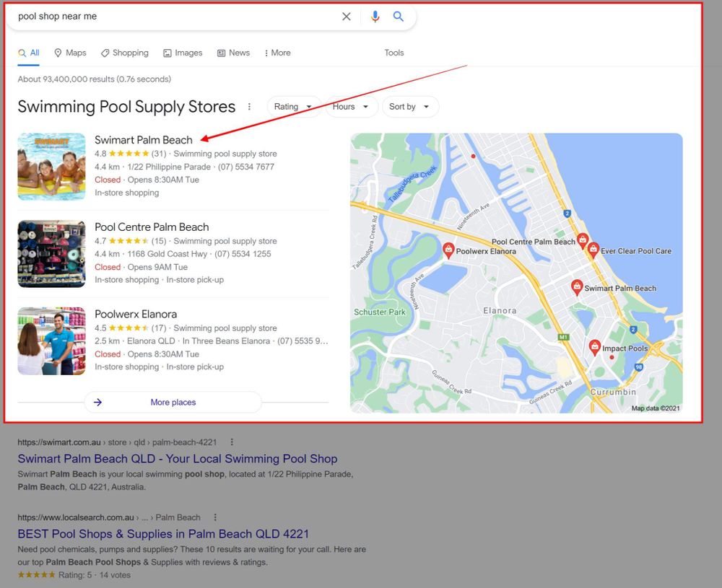Focus the 'pool shop near me' search field
The height and width of the screenshot is (588, 722).
[x=175, y=17]
